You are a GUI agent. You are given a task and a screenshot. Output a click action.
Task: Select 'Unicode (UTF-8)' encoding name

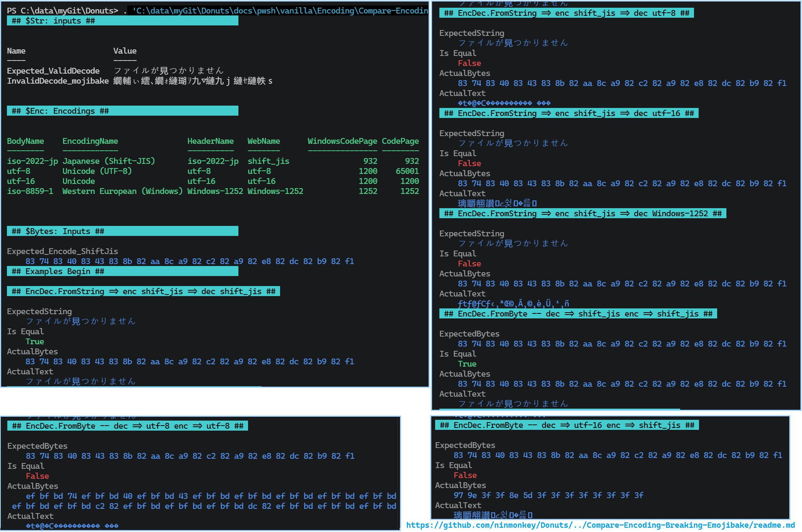(x=97, y=171)
